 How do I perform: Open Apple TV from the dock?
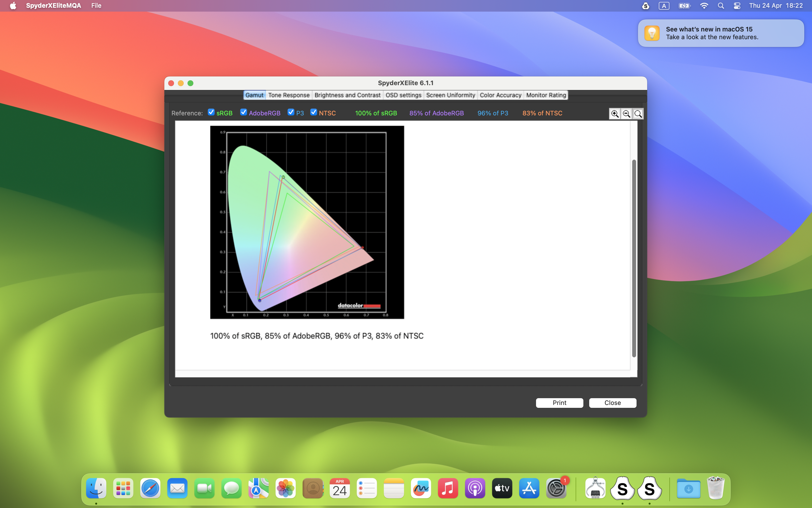pos(502,488)
